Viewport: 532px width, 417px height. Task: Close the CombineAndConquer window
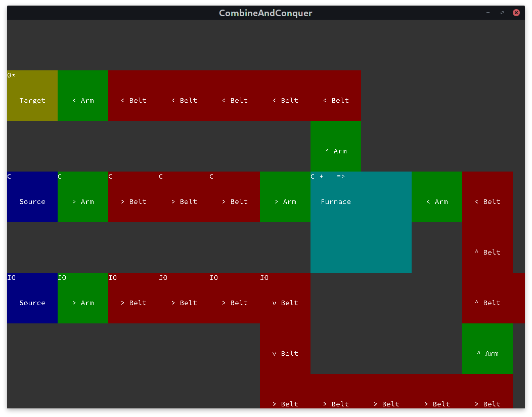516,13
